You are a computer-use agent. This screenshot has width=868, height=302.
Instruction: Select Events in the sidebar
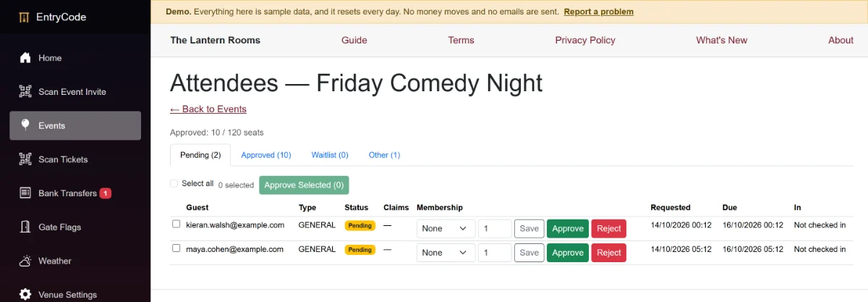click(75, 125)
